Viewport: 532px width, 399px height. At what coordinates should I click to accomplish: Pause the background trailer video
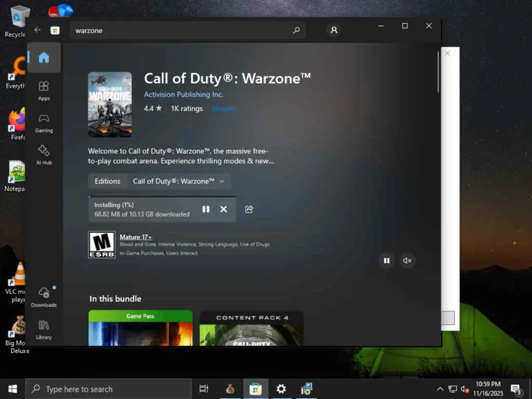tap(387, 261)
